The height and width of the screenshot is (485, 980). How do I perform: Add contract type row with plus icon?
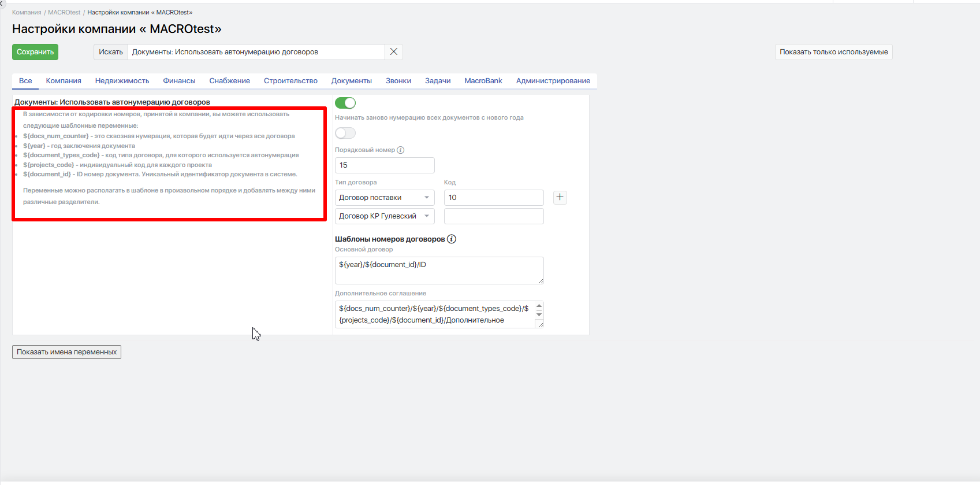click(x=560, y=197)
